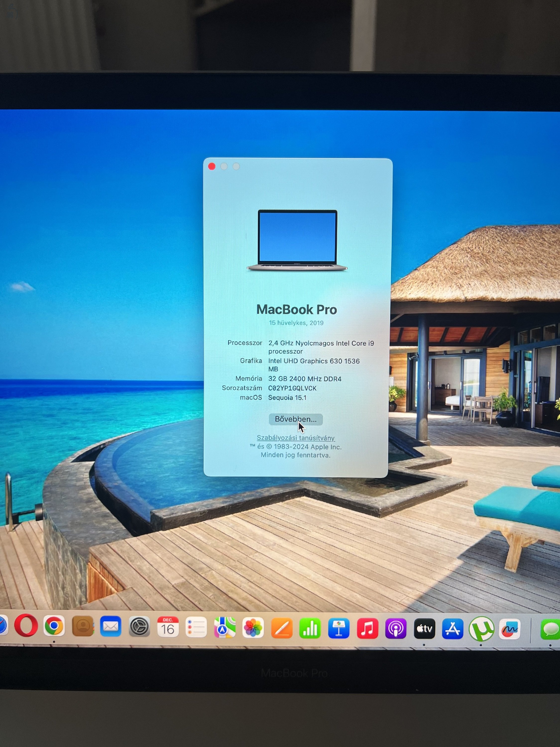Click the Sequoia 15.1 macOS version
The height and width of the screenshot is (747, 560).
[x=287, y=398]
